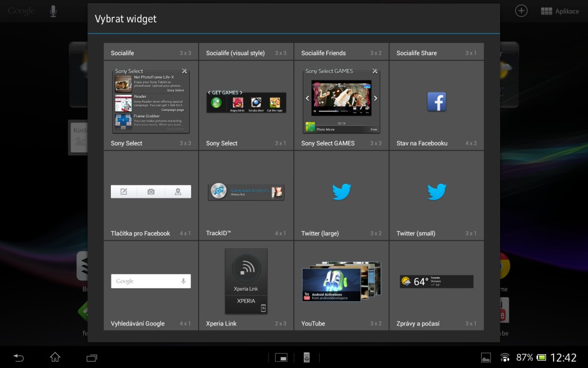The height and width of the screenshot is (368, 588).
Task: Choose the Sony Select GAMES widget preview
Action: (x=341, y=101)
